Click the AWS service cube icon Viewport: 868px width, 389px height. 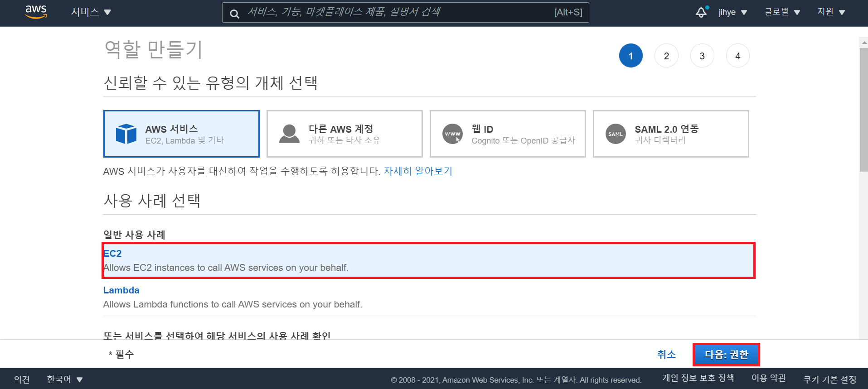126,134
